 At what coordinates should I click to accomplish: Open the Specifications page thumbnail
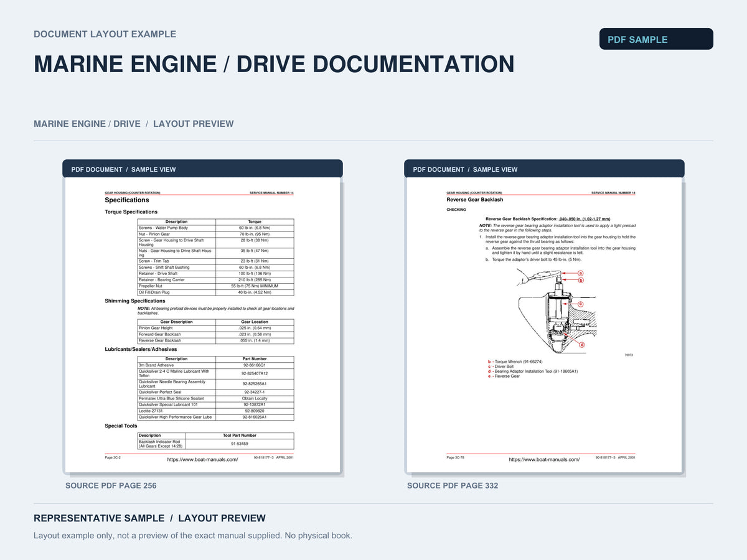pyautogui.click(x=202, y=325)
